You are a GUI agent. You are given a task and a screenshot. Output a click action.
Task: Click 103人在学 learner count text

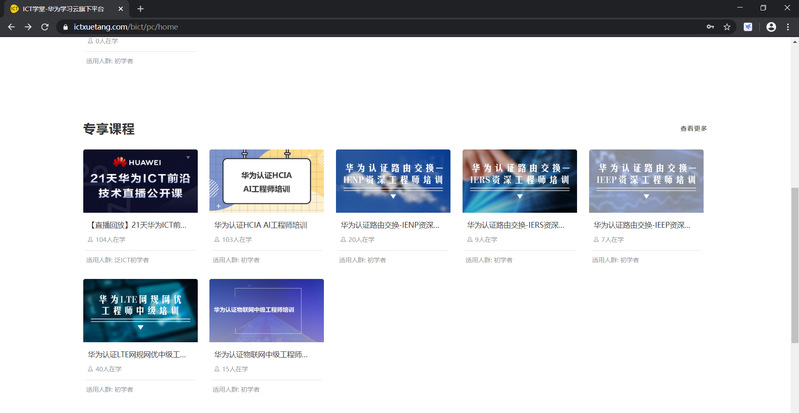click(236, 240)
